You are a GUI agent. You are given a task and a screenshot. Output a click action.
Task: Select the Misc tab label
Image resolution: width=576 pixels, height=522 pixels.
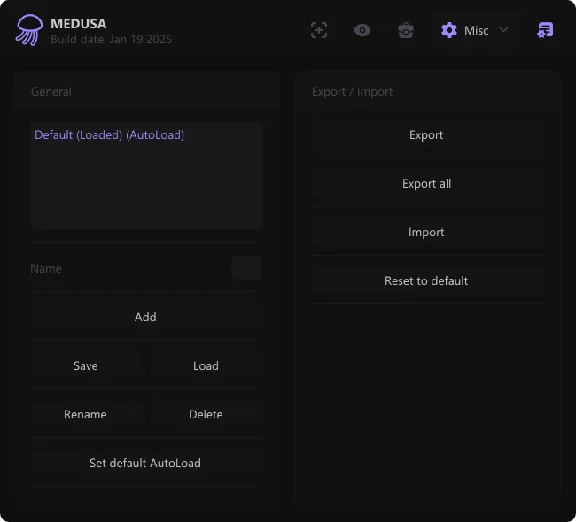pyautogui.click(x=476, y=31)
